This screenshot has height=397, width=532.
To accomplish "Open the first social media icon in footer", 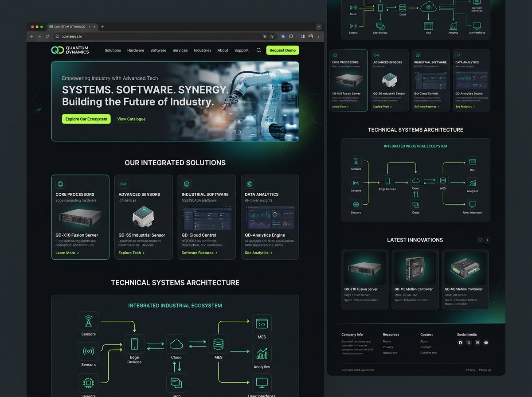I will [460, 343].
